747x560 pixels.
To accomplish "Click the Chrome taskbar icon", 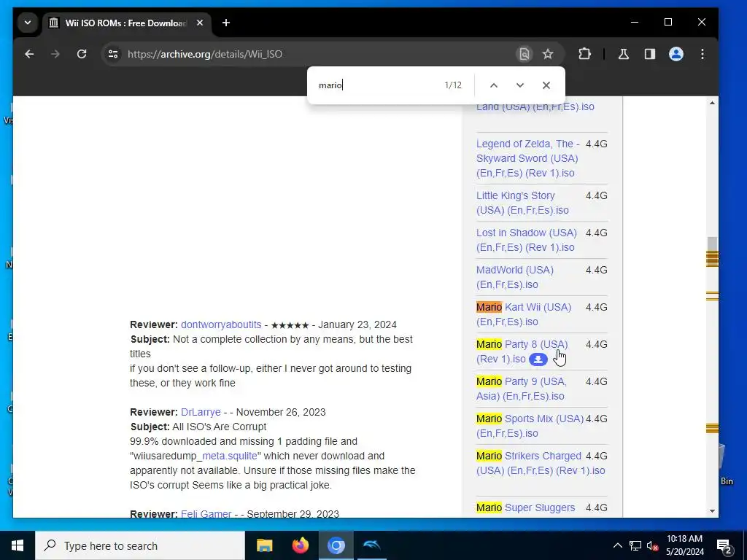I will pos(336,545).
